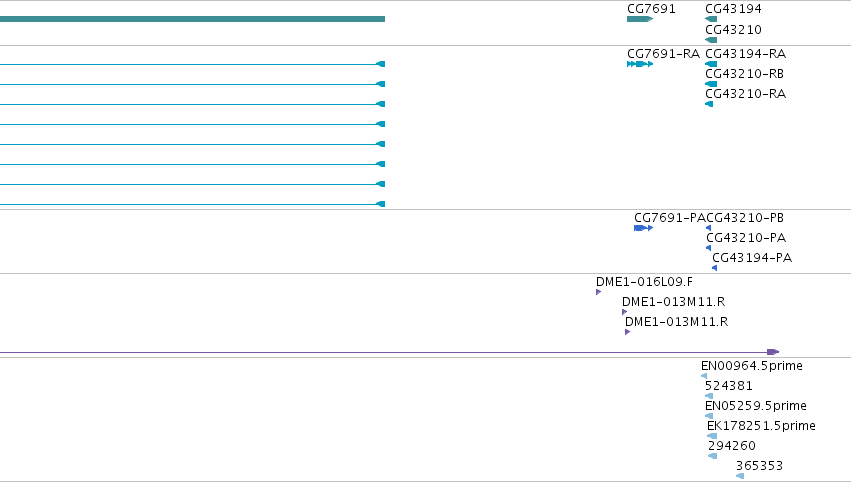This screenshot has width=851, height=482.
Task: Select the 294260 feature label
Action: [x=732, y=446]
